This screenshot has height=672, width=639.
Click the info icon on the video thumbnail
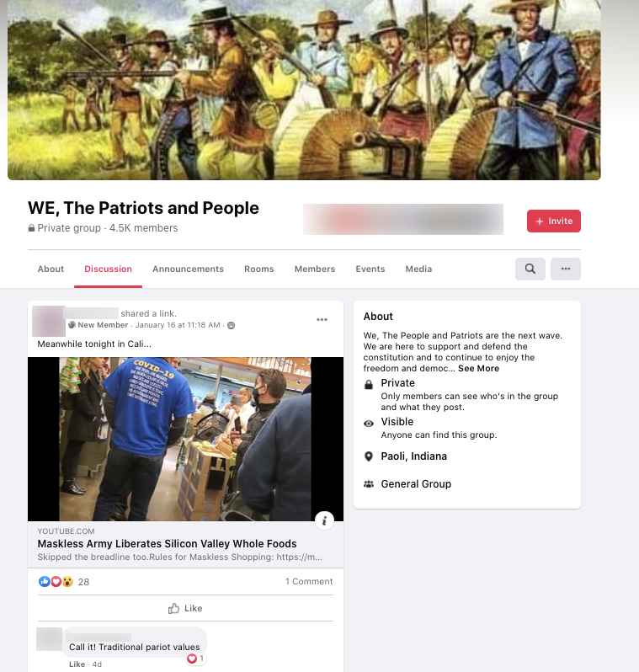pos(324,520)
